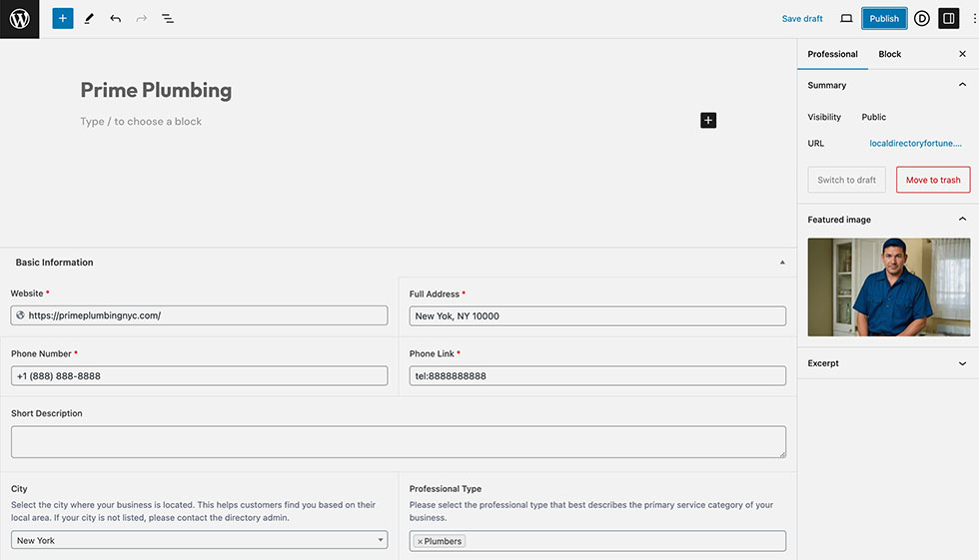Click the Save draft link
The image size is (979, 560).
[x=802, y=19]
